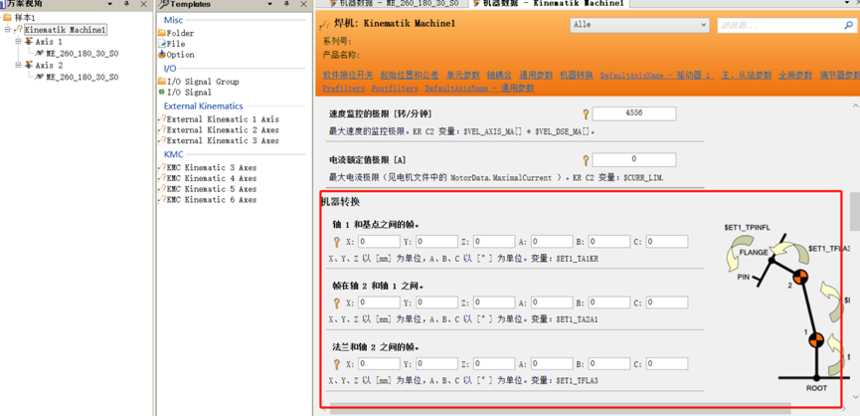
Task: Open the 轴耦合 link
Action: click(x=499, y=75)
